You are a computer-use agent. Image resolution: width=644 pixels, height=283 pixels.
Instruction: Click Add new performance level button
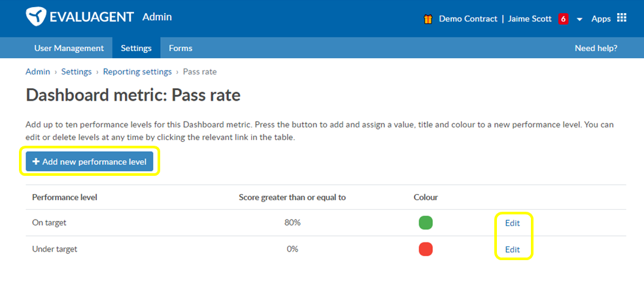click(x=89, y=162)
